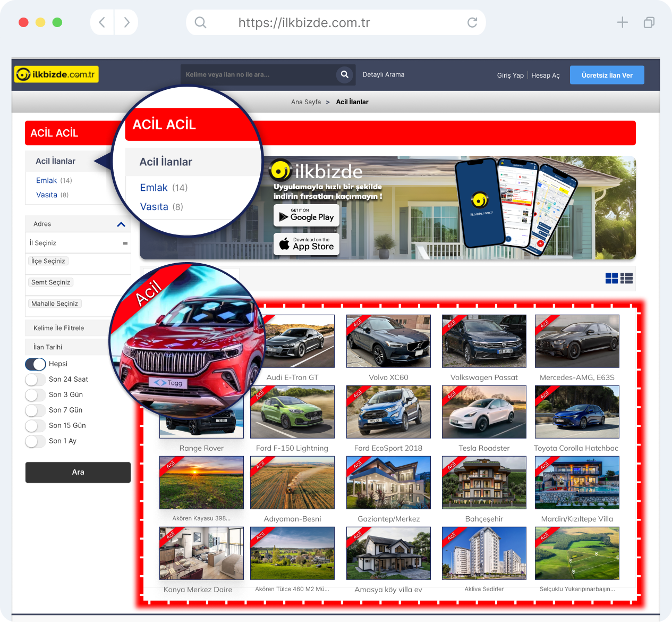Collapse the Adres filter section

click(x=121, y=224)
